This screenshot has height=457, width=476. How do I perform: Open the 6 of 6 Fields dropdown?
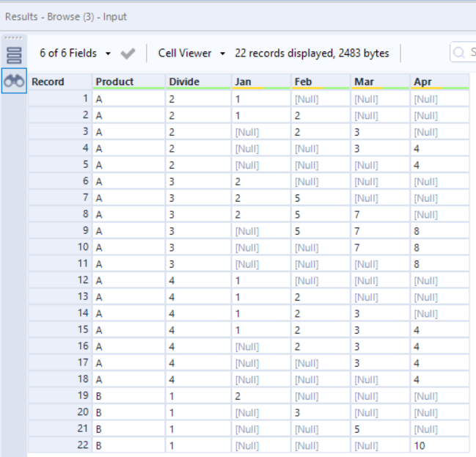(x=76, y=54)
